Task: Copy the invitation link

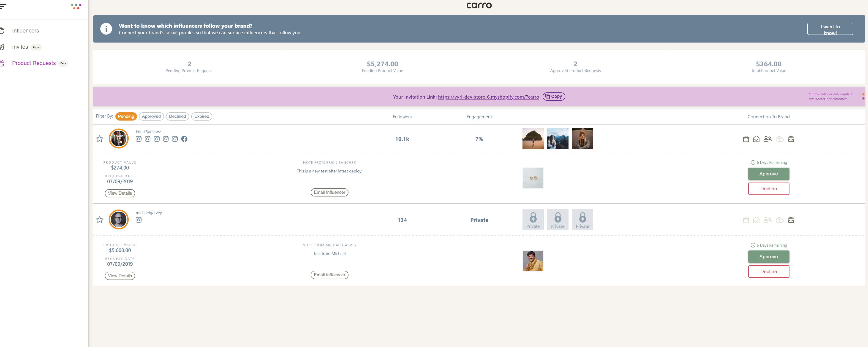Action: click(x=554, y=96)
